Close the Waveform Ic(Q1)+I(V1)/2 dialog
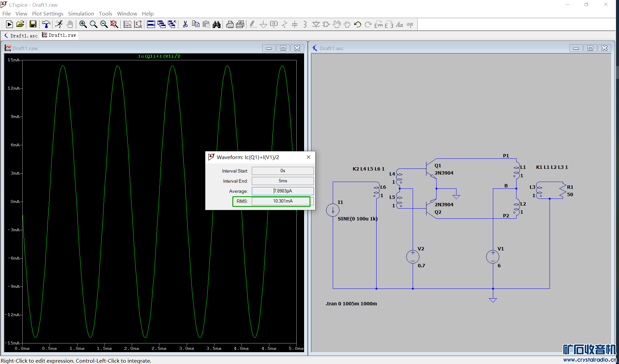619x364 pixels. [308, 157]
